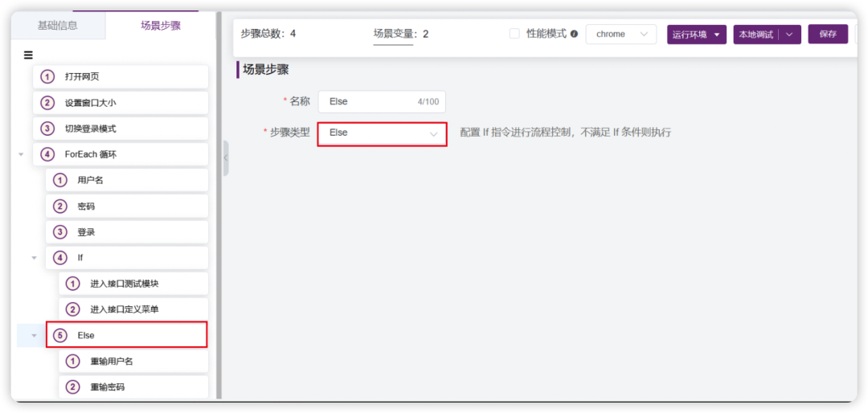Select step 进入接口定义菜单
Viewport: 868px width, 413px height.
point(133,309)
